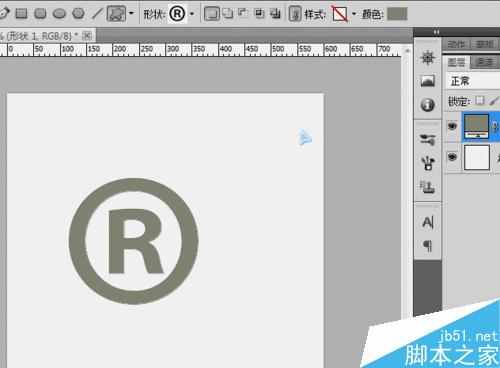Click the layer mask link chain icon
The image size is (500, 368).
495,127
